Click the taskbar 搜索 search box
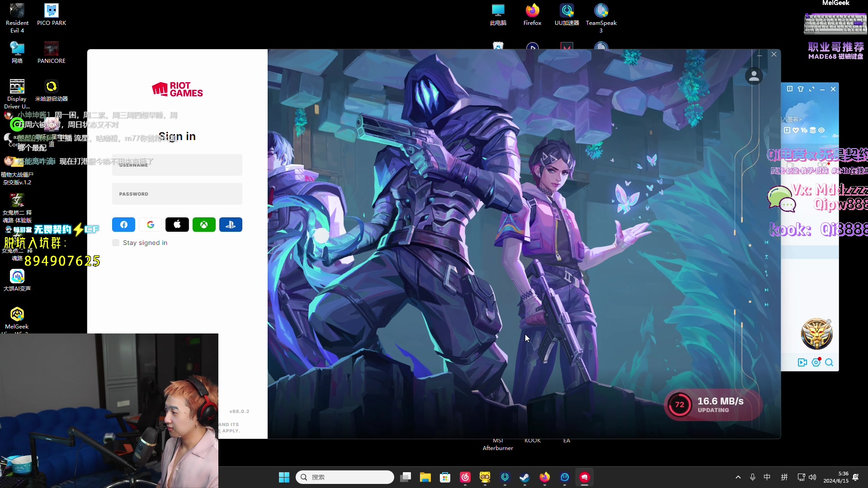This screenshot has height=488, width=868. click(344, 477)
